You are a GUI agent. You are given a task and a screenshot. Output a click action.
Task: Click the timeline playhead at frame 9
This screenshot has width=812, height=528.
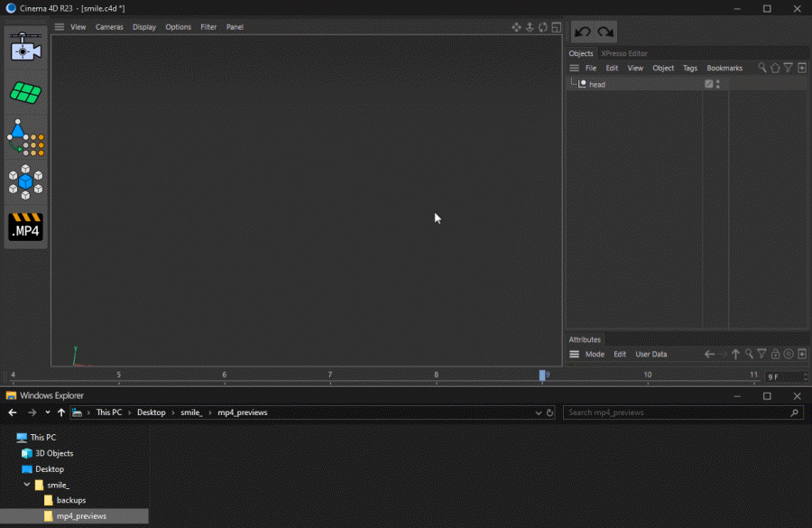[542, 375]
